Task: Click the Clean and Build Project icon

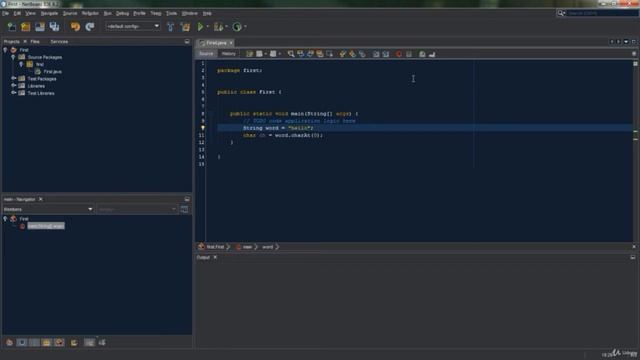Action: tap(185, 27)
